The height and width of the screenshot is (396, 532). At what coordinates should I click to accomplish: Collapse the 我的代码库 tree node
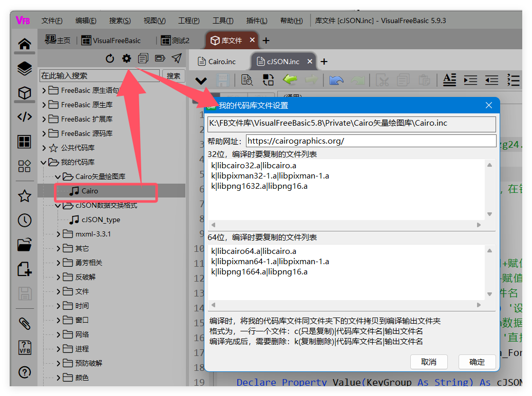[x=44, y=162]
